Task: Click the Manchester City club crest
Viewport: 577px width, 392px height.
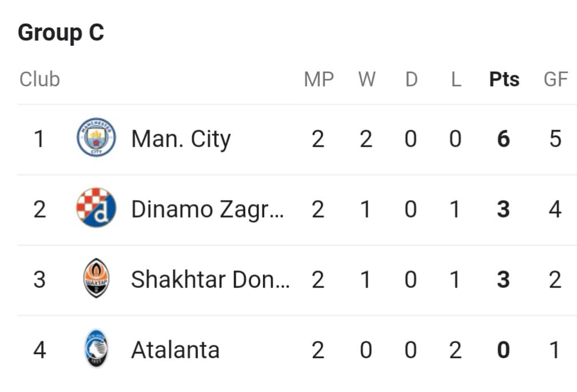Action: 97,138
